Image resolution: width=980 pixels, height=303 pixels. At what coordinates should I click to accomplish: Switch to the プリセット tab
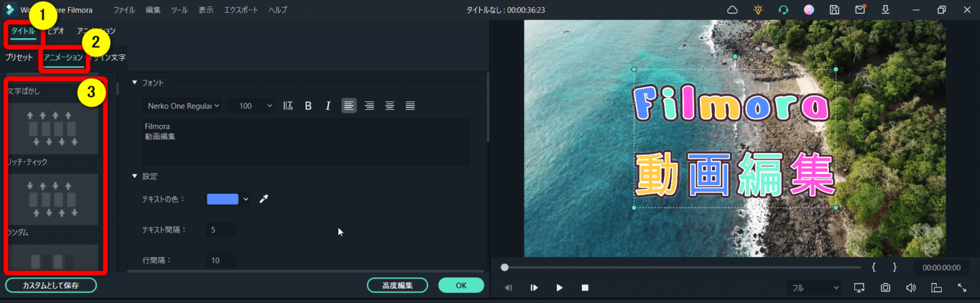(x=19, y=57)
